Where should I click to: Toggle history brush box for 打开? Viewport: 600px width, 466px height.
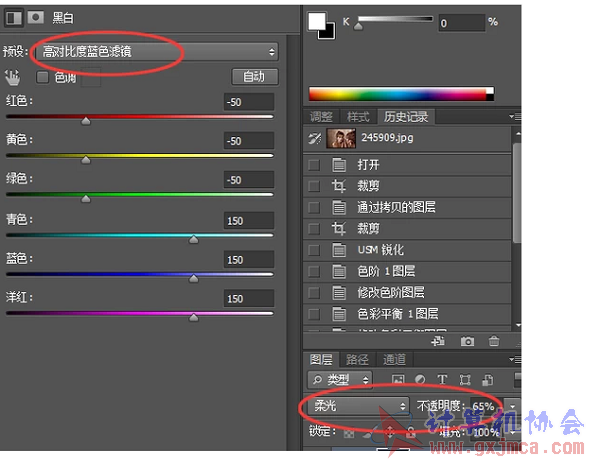pyautogui.click(x=314, y=165)
